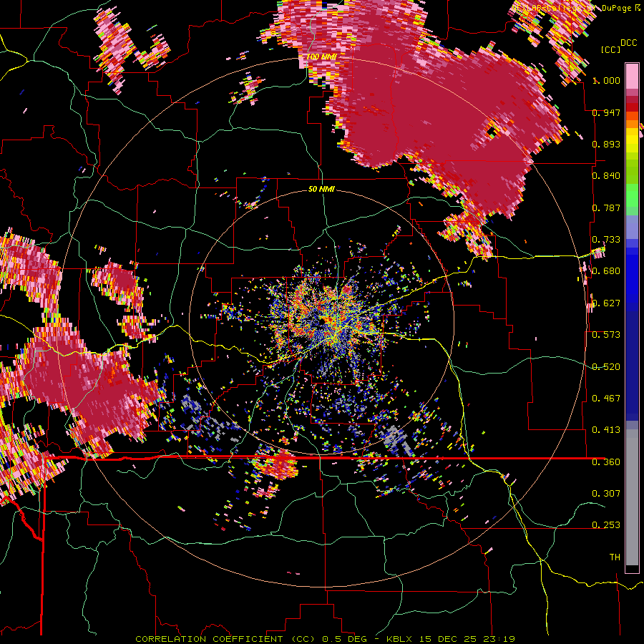644x644 pixels.
Task: Click the 0.627 scale label
Action: [x=606, y=303]
